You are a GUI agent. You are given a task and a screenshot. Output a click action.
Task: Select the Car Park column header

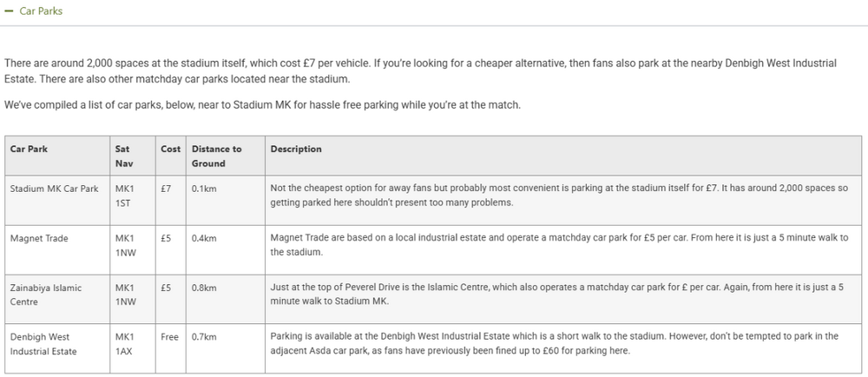29,149
